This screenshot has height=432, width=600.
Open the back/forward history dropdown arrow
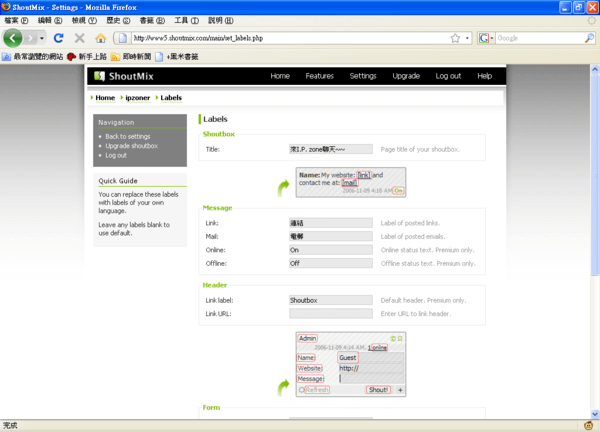[x=41, y=38]
